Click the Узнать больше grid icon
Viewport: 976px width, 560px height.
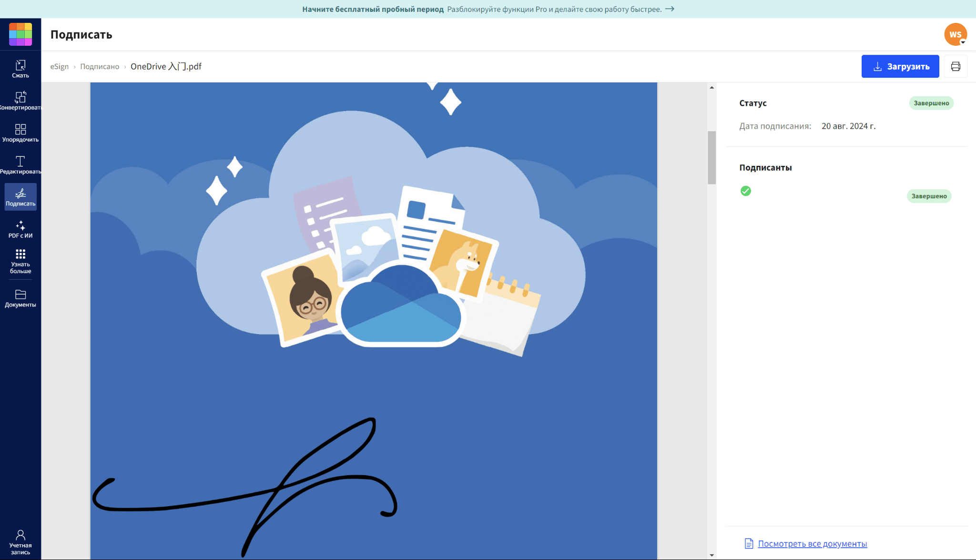click(x=20, y=254)
